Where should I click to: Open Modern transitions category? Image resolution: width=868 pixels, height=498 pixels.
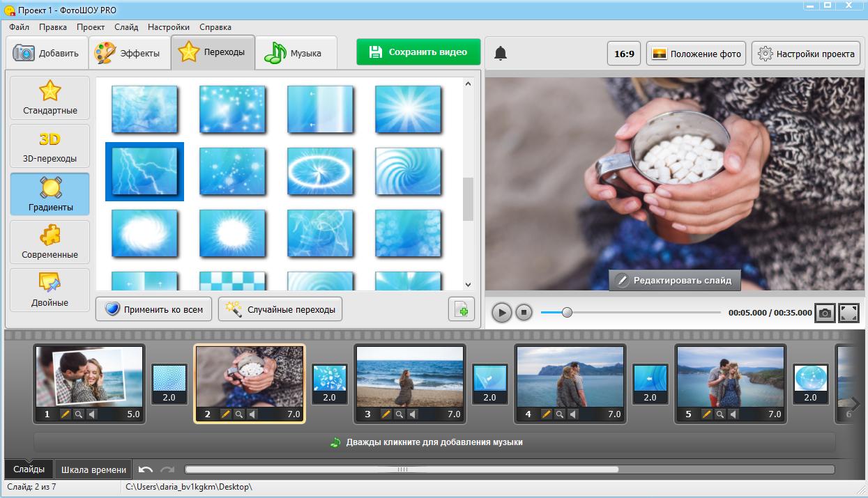(50, 242)
